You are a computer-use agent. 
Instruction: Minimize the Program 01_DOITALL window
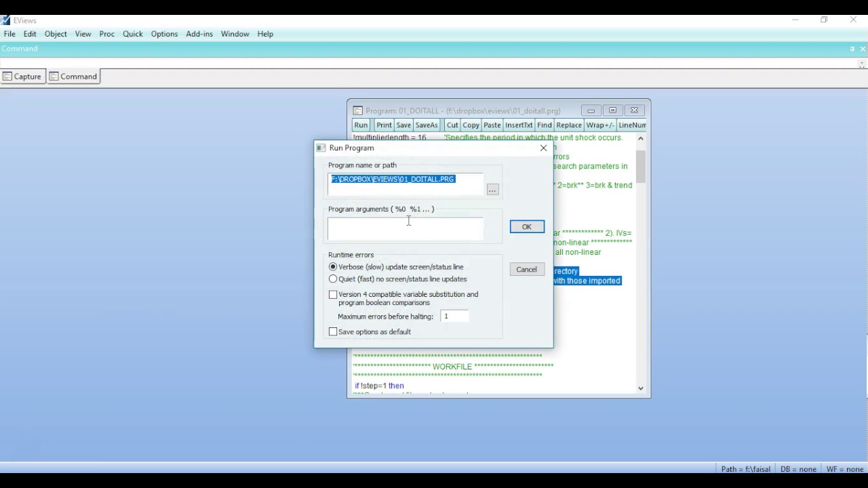point(591,110)
